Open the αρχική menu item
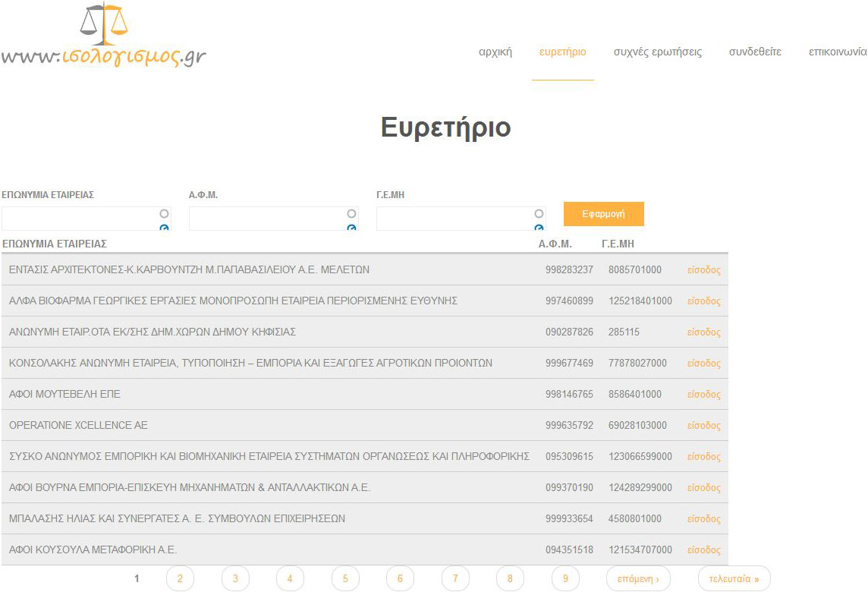868x592 pixels. tap(495, 52)
